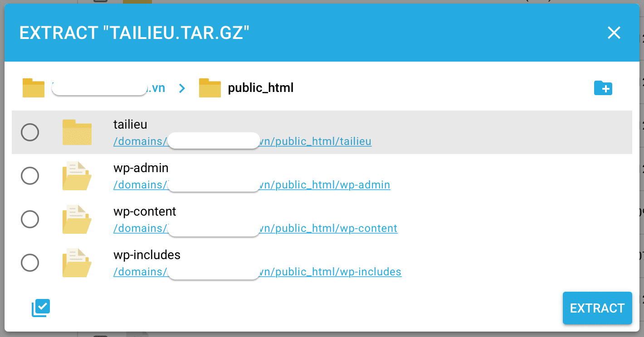Open the public_html breadcrumb label
This screenshot has height=337, width=644.
[261, 88]
